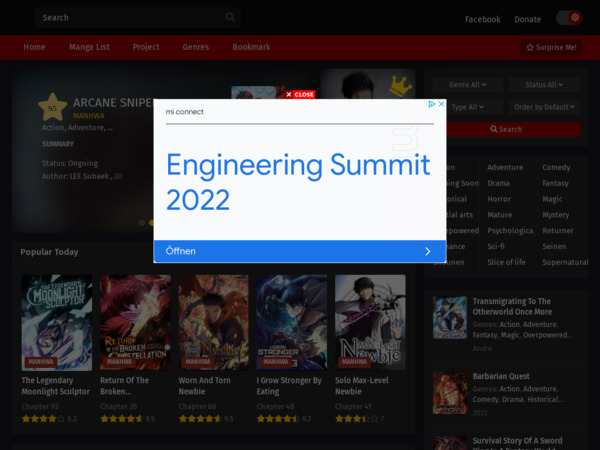The height and width of the screenshot is (450, 600).
Task: Select the Drama genre
Action: [x=498, y=183]
